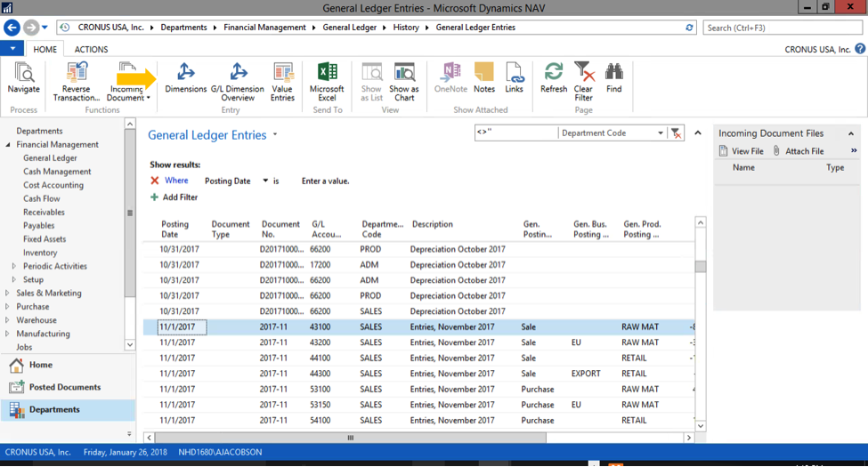Click Add Filter
Image resolution: width=868 pixels, height=467 pixels.
click(174, 197)
